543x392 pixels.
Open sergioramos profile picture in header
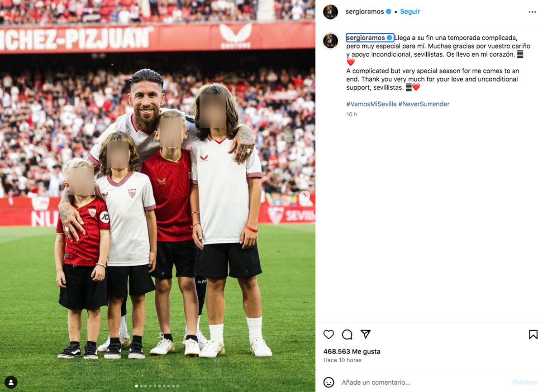click(330, 12)
